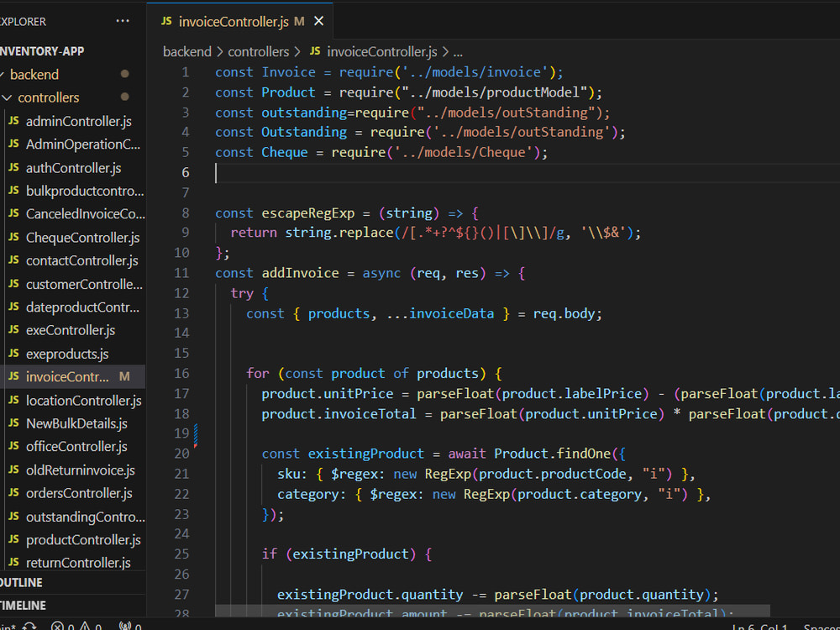The image size is (840, 630).
Task: Open Explorer views and more actions menu
Action: tap(123, 22)
